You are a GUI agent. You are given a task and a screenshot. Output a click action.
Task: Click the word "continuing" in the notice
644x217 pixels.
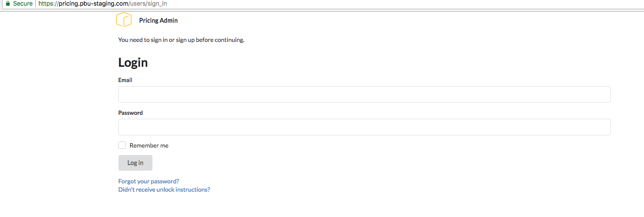pyautogui.click(x=227, y=40)
